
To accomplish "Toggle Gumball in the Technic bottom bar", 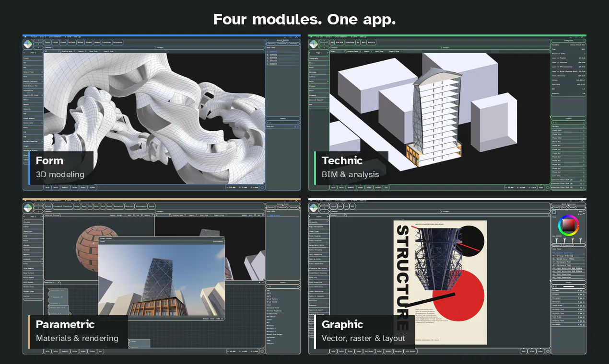I will [x=350, y=187].
